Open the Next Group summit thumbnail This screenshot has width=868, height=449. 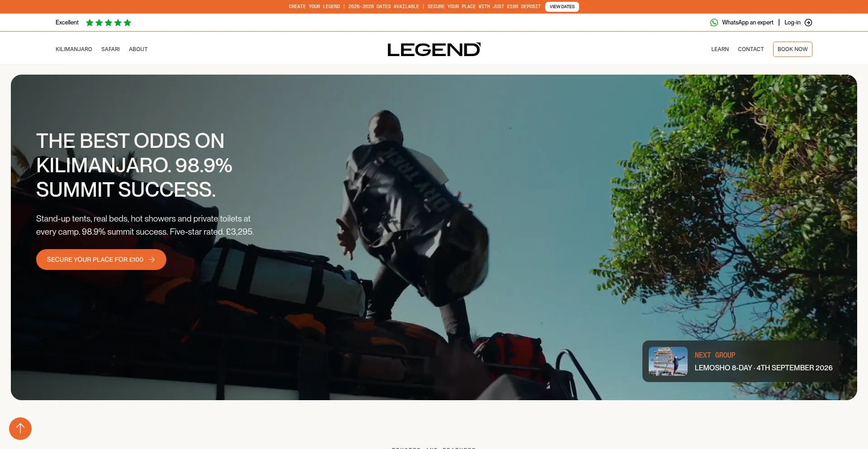pyautogui.click(x=668, y=361)
